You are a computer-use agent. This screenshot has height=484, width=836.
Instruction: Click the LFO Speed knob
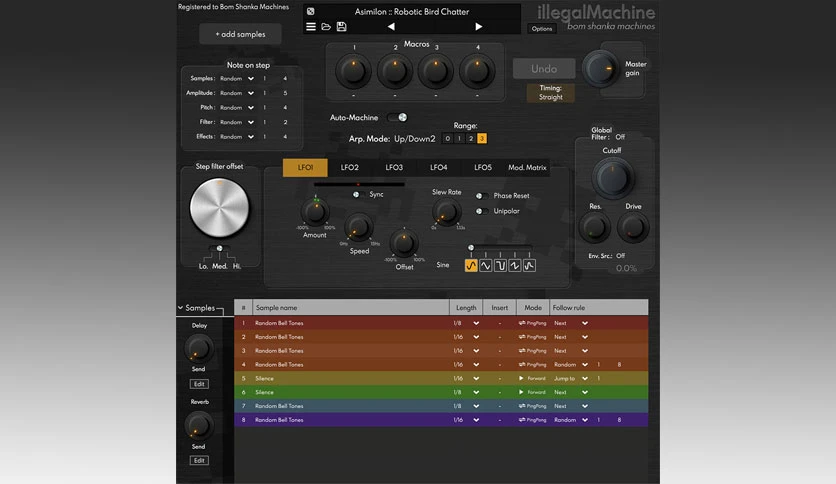click(x=359, y=227)
